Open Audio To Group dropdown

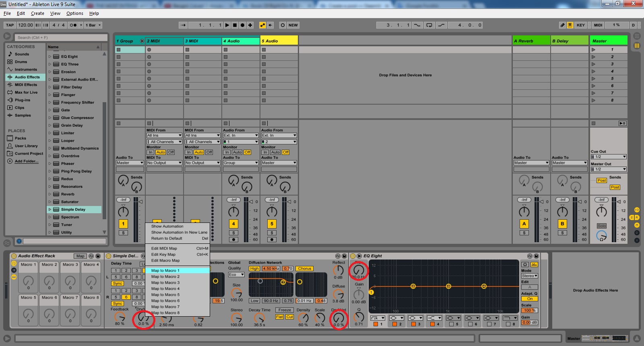241,163
